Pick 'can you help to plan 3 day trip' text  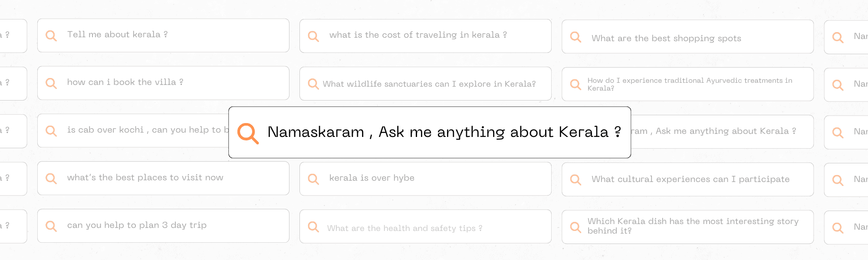(x=137, y=225)
